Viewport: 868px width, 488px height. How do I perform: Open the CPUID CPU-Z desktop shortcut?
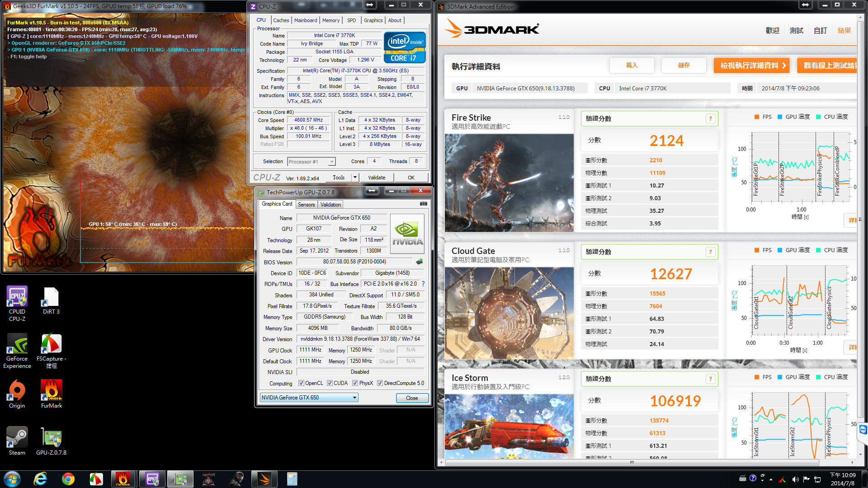click(17, 303)
